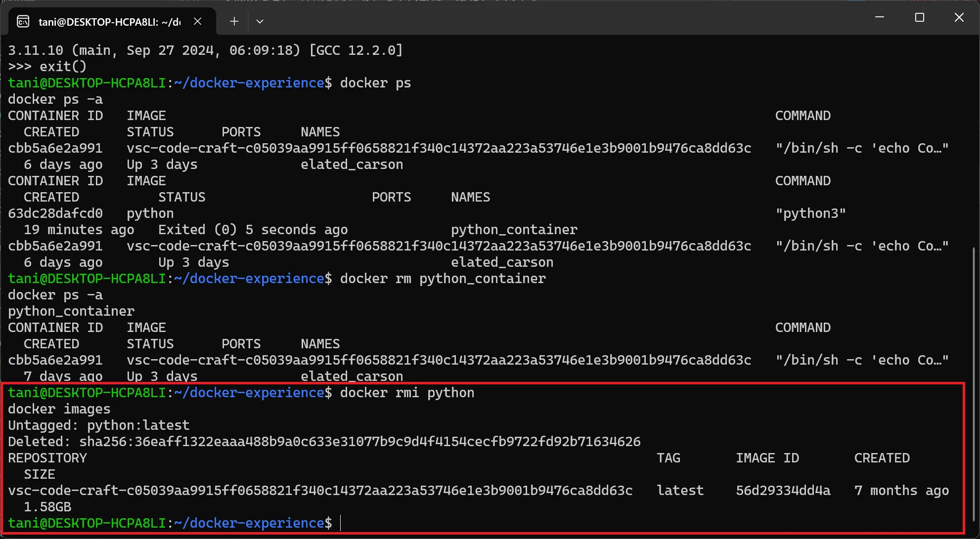Click the 'TAG' column header
This screenshot has height=539, width=980.
(x=668, y=458)
